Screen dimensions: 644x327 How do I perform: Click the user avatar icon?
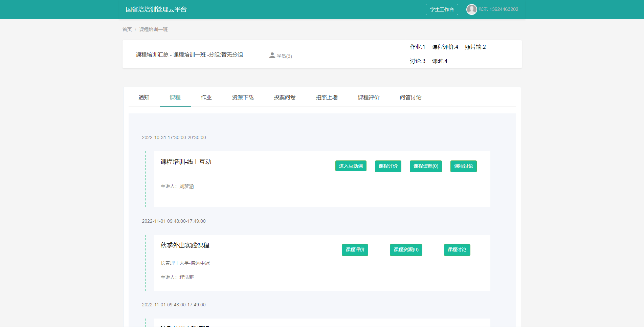[471, 9]
